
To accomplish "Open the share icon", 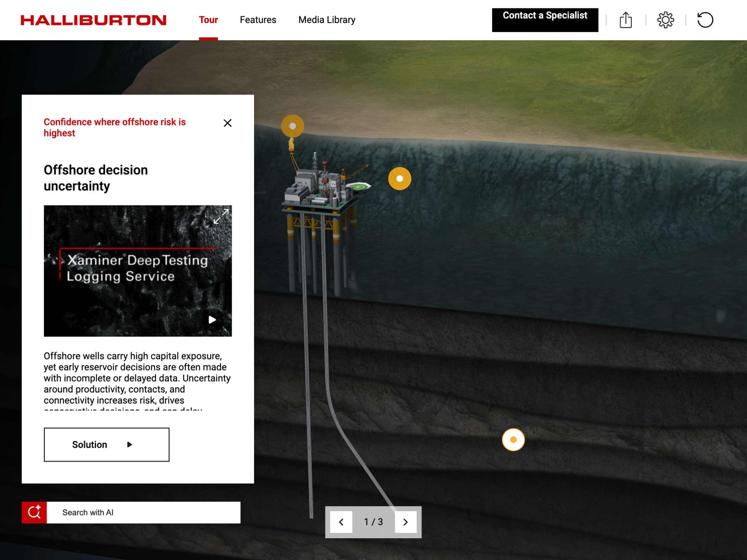I will pyautogui.click(x=626, y=20).
